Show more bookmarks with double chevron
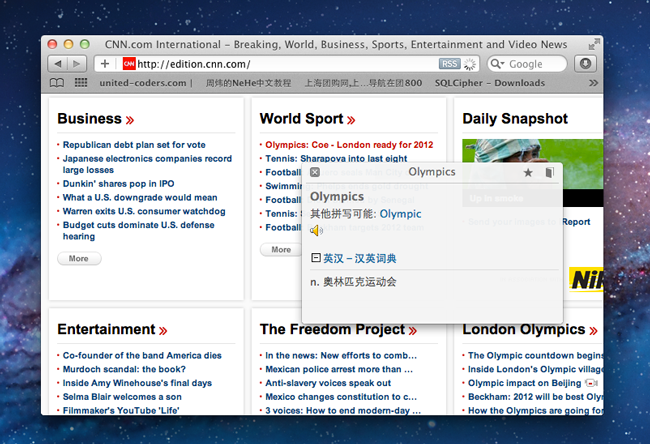This screenshot has width=650, height=444. [593, 83]
